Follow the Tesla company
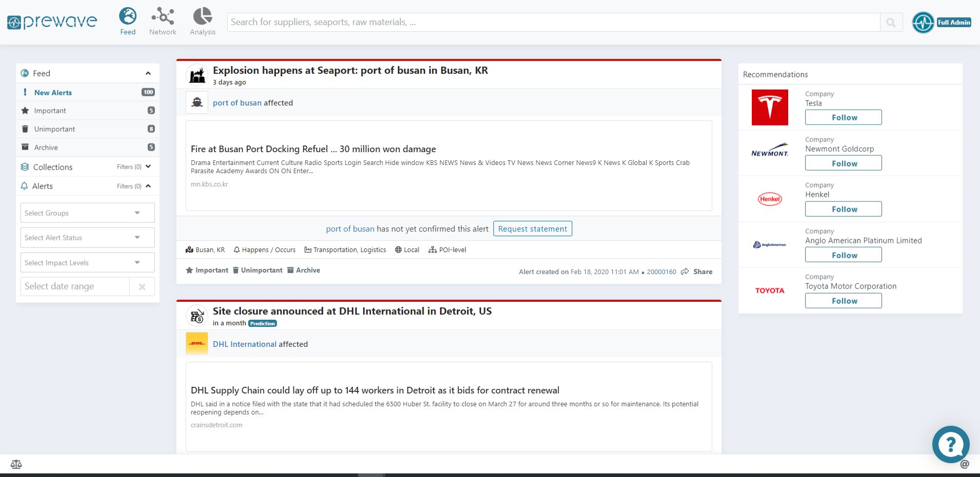The image size is (980, 477). [x=843, y=117]
